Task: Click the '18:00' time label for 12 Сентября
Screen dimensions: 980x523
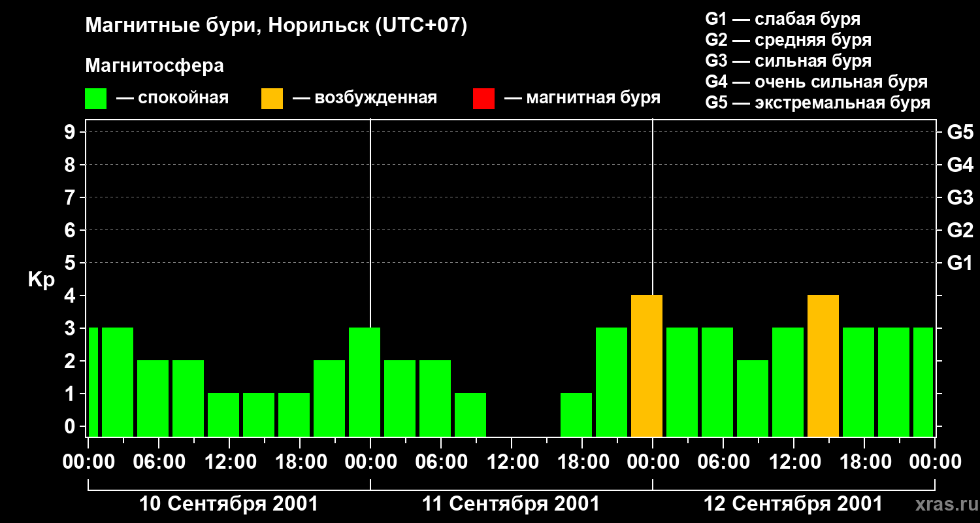Action: point(864,462)
